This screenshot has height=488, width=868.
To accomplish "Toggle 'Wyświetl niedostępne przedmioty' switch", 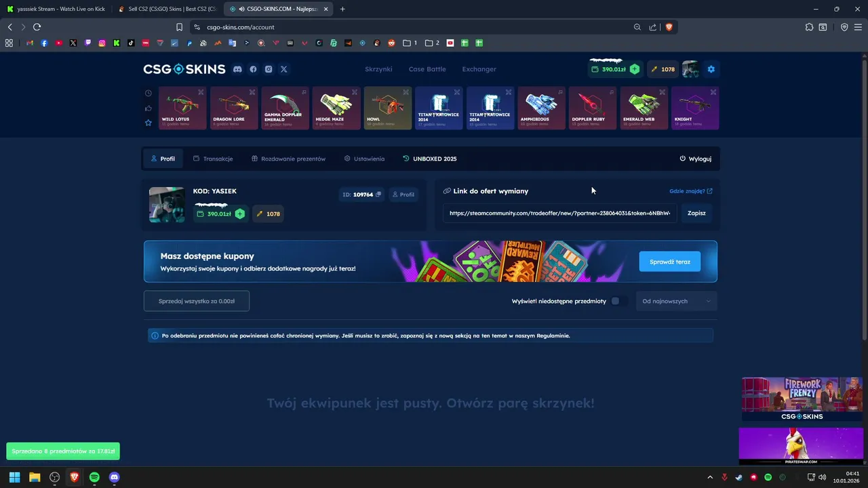I will click(618, 301).
